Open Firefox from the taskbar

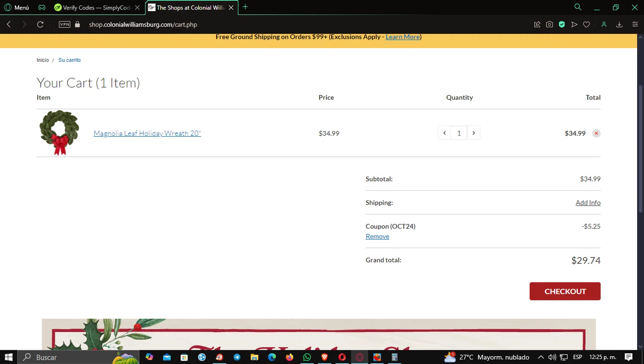(289, 357)
